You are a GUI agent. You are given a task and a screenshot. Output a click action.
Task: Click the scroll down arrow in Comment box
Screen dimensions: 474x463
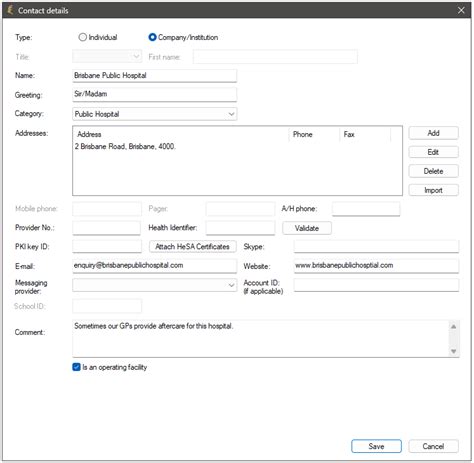[453, 351]
